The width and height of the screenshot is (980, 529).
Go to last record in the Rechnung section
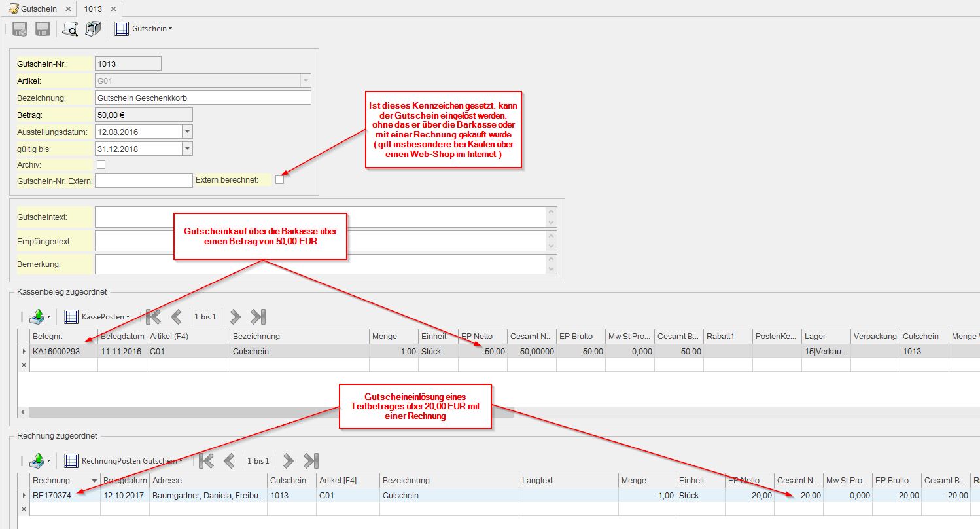pos(311,461)
